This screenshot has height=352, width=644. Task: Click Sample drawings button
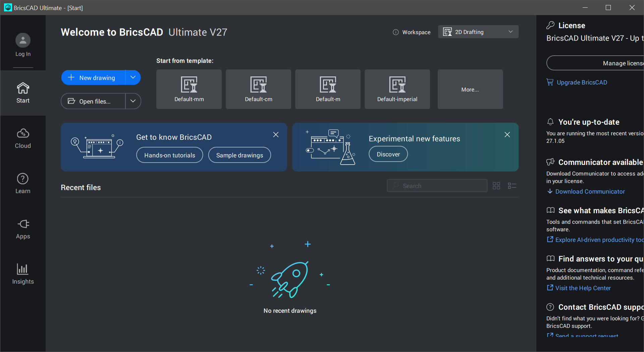tap(239, 155)
